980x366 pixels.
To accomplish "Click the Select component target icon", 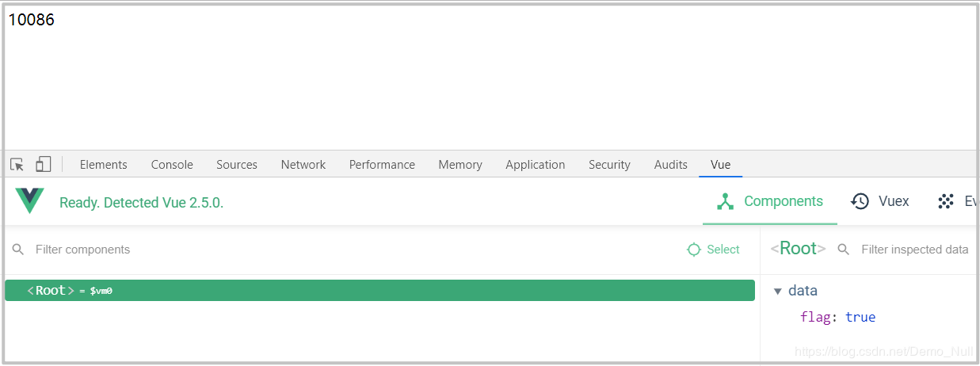I will [694, 250].
